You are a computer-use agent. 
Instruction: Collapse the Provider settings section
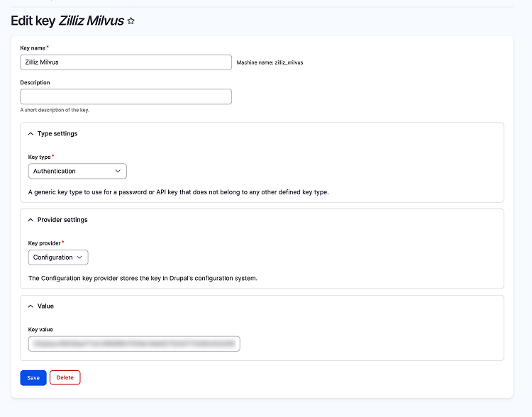coord(57,220)
